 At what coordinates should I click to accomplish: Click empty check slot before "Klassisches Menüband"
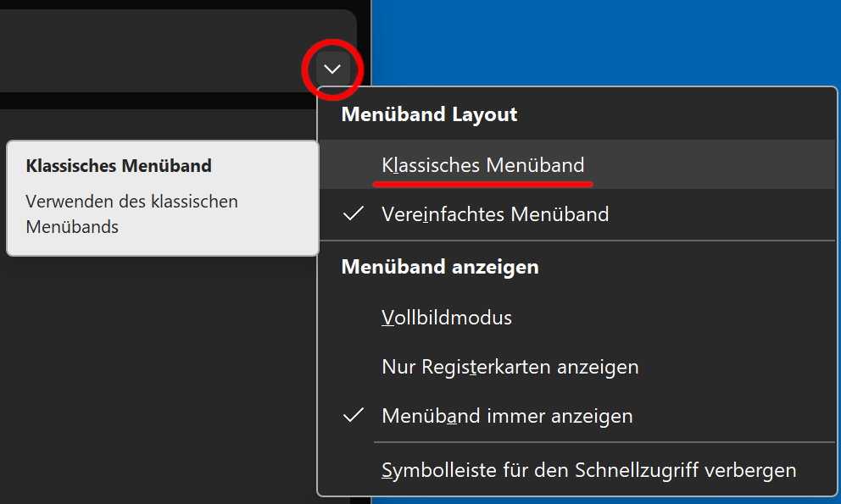click(354, 164)
